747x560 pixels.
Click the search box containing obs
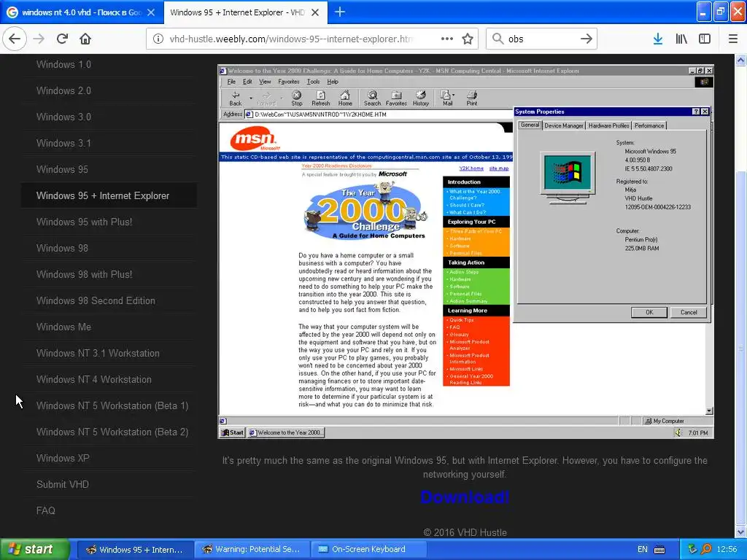pyautogui.click(x=541, y=39)
